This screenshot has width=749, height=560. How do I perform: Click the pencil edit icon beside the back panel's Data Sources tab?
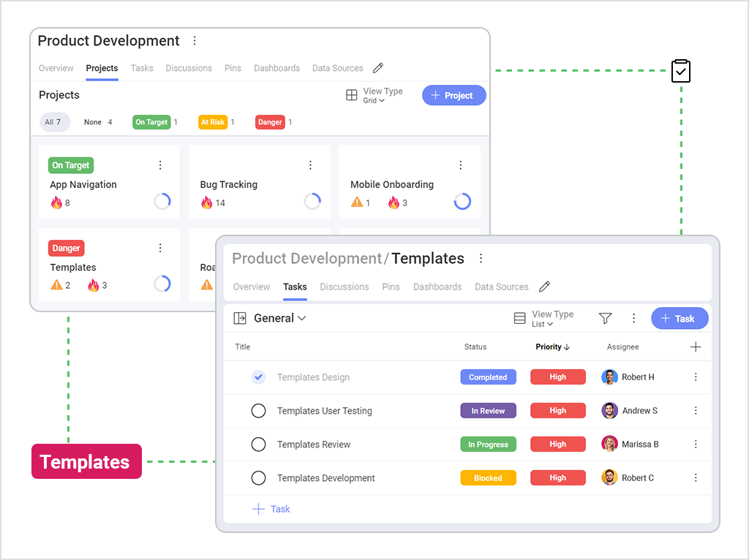click(378, 68)
